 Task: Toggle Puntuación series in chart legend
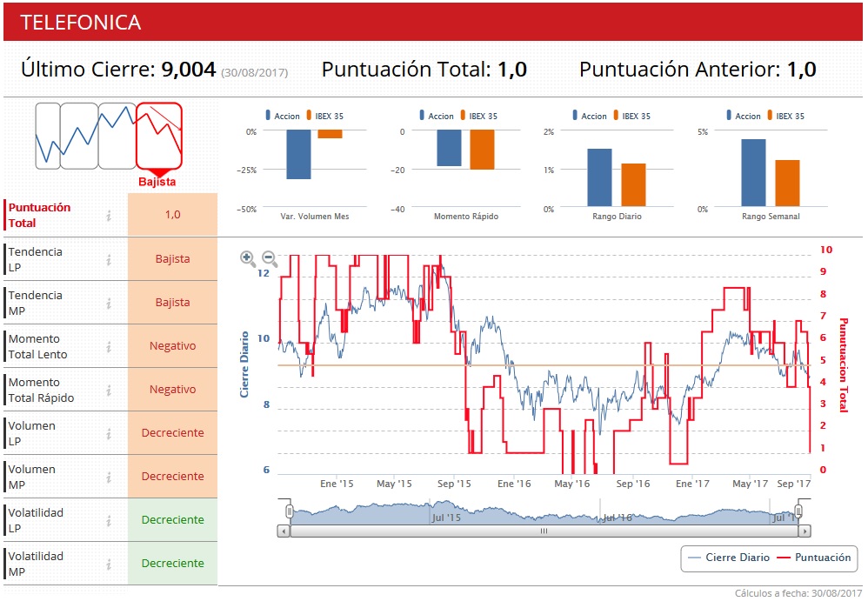point(814,558)
